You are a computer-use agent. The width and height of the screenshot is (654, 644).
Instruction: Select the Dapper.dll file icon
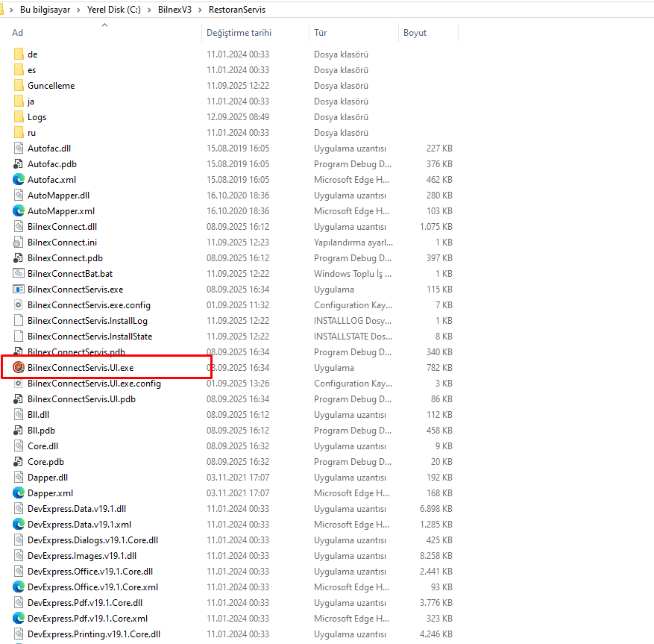pyautogui.click(x=19, y=477)
